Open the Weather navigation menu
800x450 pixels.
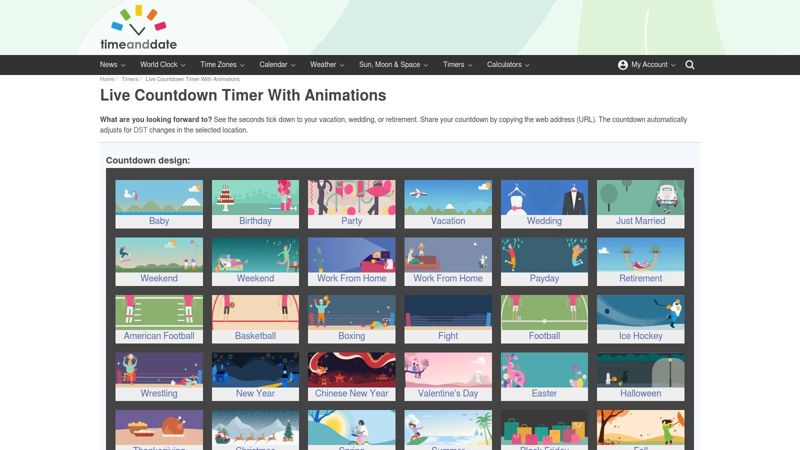pos(327,65)
